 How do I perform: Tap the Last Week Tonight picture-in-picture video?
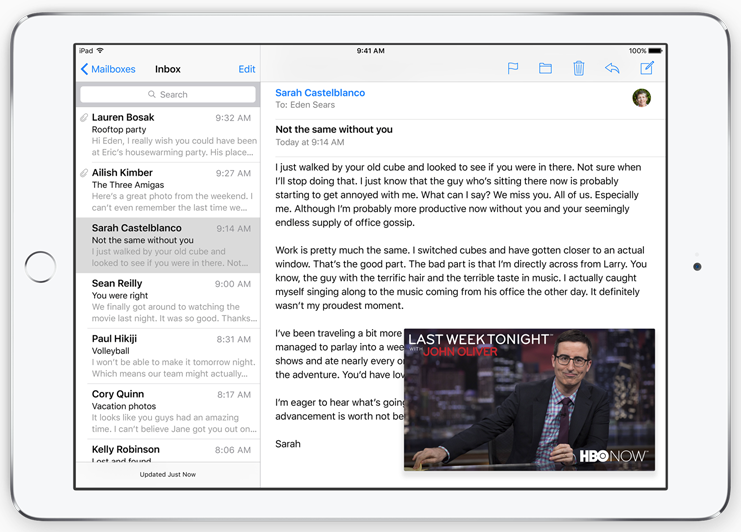coord(529,400)
